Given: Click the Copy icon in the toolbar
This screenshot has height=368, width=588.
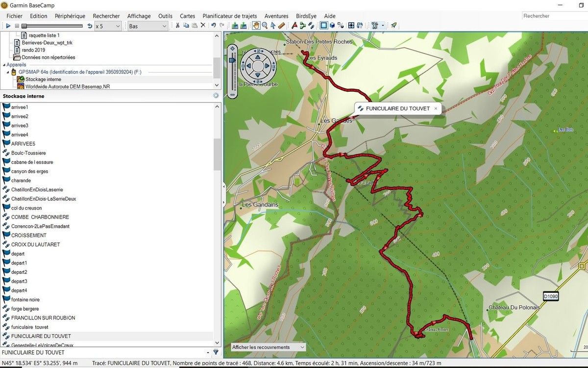Looking at the screenshot, I should (186, 26).
